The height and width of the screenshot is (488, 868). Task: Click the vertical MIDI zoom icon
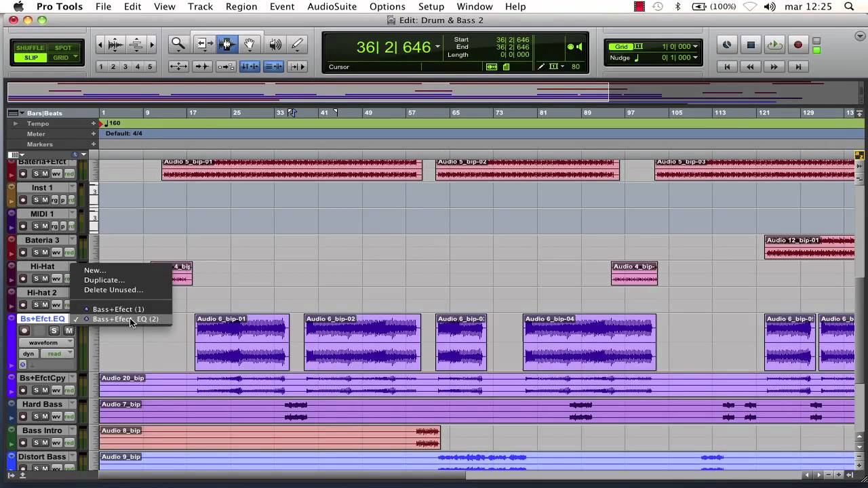click(x=136, y=45)
